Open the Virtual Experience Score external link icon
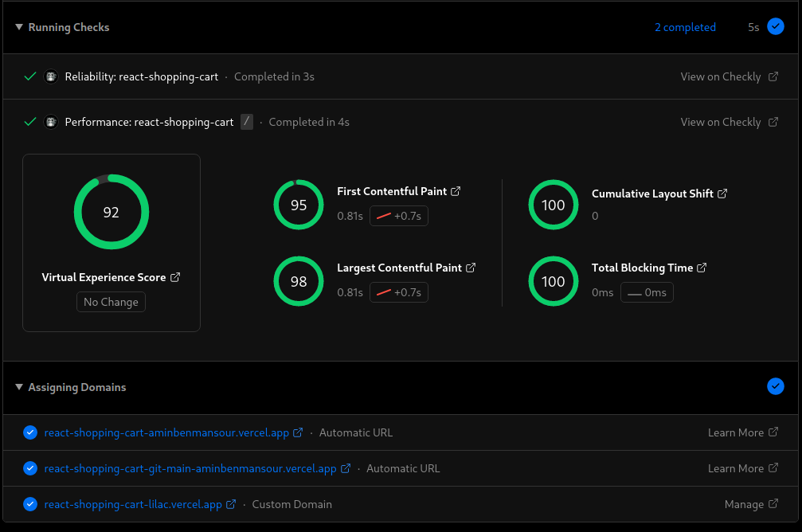This screenshot has height=532, width=802. point(175,276)
